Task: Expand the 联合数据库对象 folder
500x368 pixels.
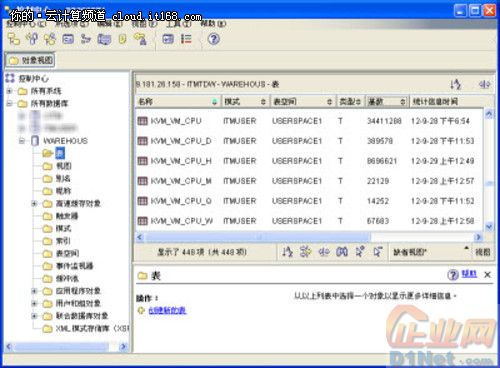Action: pyautogui.click(x=34, y=316)
